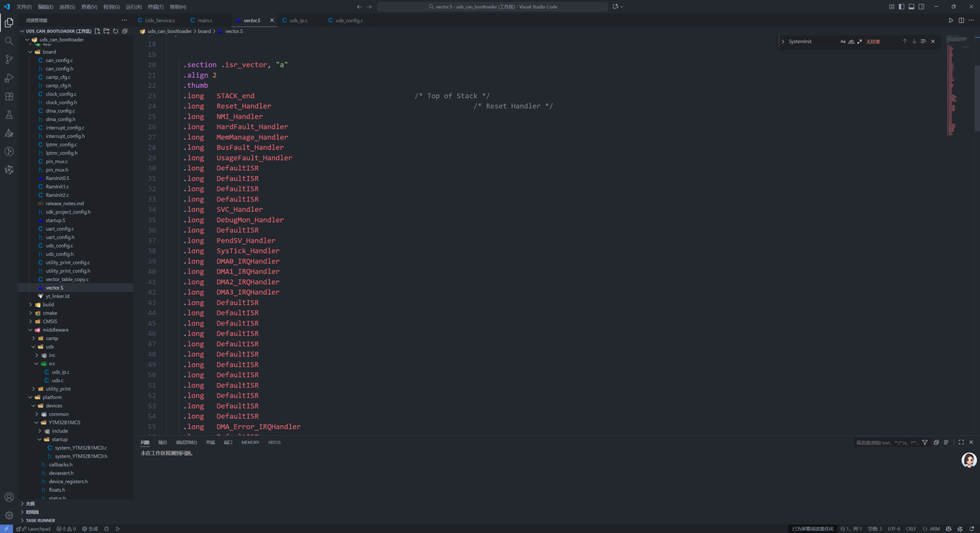Expand the TASK RUNNER section

[x=40, y=521]
